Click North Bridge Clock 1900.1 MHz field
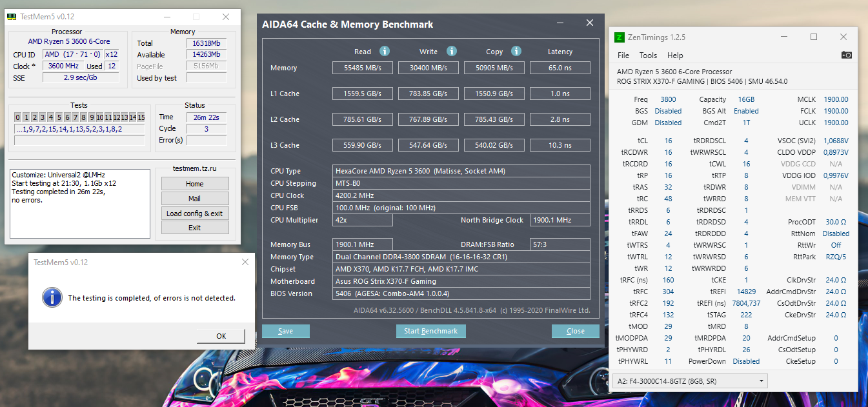 coord(560,220)
